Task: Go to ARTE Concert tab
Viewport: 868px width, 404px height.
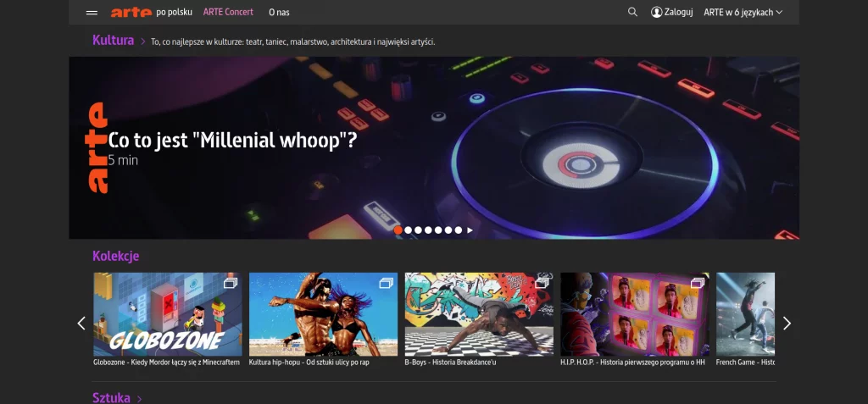Action: (x=228, y=12)
